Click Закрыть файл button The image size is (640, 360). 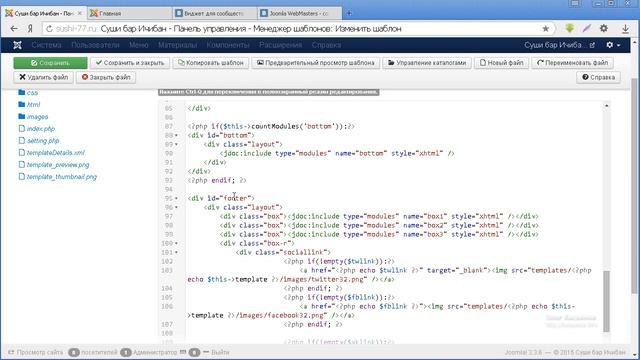pyautogui.click(x=106, y=77)
